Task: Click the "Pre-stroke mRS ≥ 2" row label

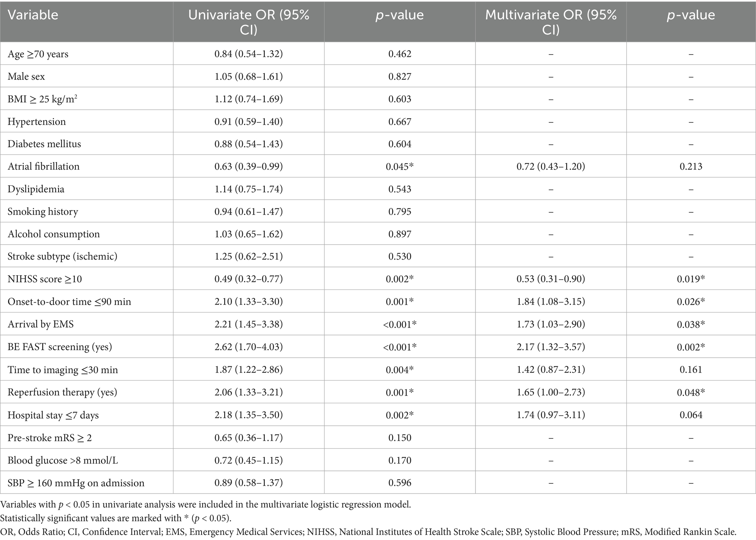Action: click(x=49, y=438)
